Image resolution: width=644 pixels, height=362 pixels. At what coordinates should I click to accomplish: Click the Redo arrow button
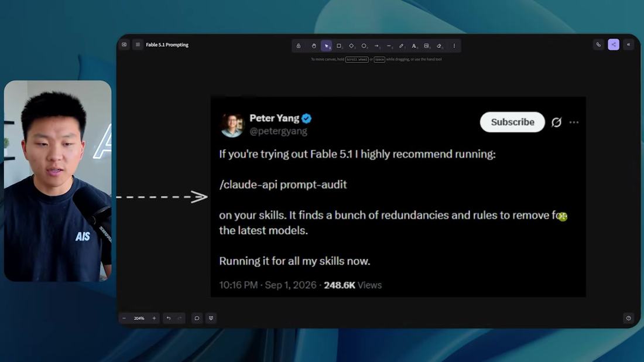(180, 318)
